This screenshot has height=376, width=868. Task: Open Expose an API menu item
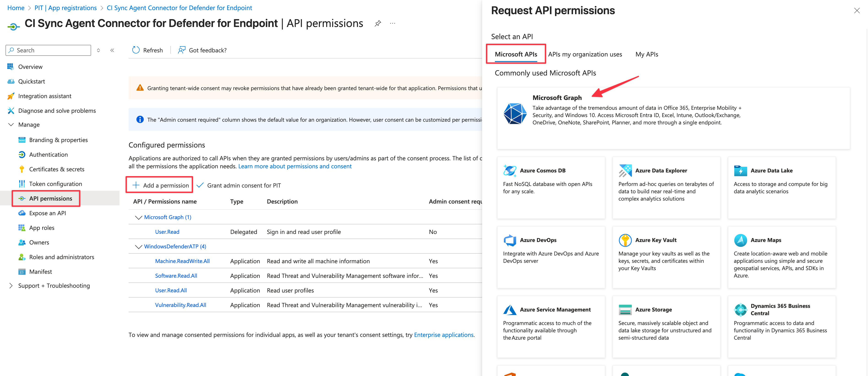(x=48, y=213)
